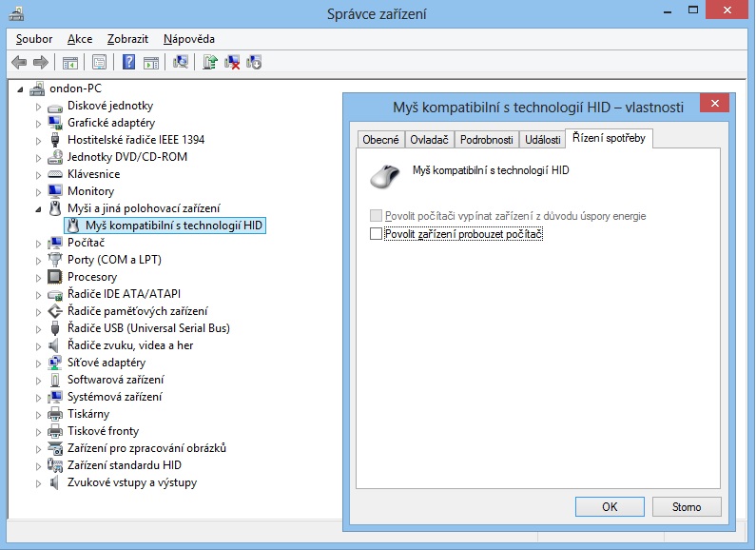The width and height of the screenshot is (756, 550).
Task: Expand the Systémová zařízení node
Action: coord(38,398)
